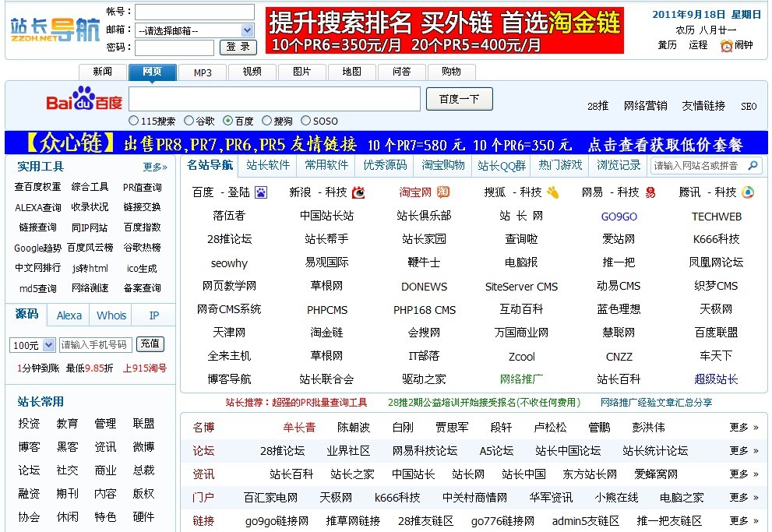This screenshot has height=532, width=772.
Task: Click the magnifier icon in site search box
Action: [x=753, y=166]
